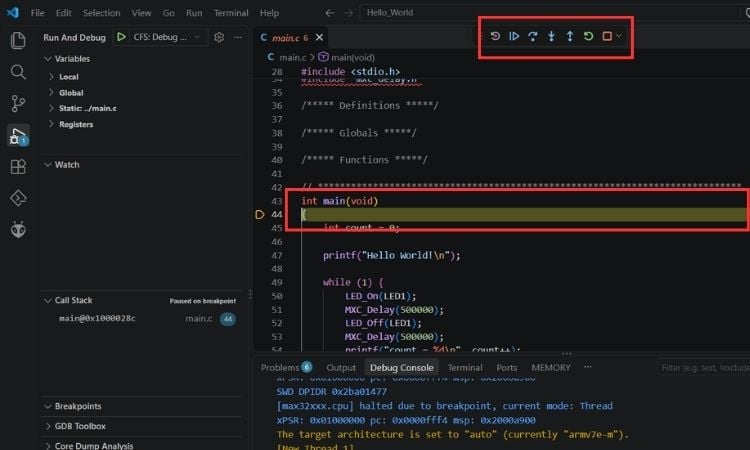Open the Extensions view icon
750x450 pixels.
coord(18,166)
